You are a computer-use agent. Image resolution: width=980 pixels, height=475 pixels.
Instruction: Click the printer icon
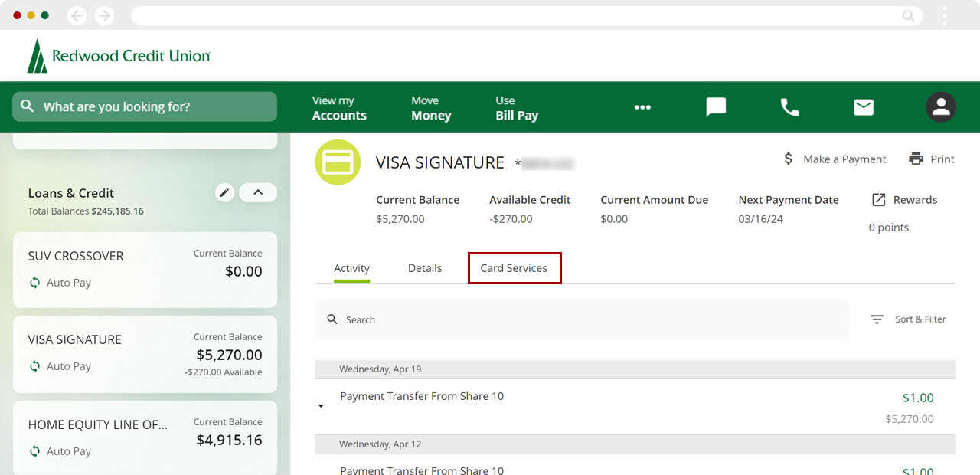[916, 159]
